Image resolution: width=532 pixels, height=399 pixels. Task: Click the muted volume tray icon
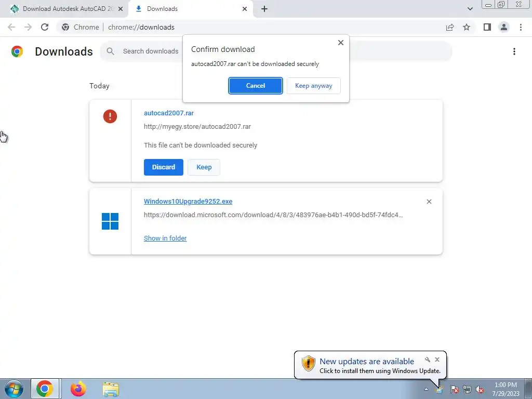480,389
